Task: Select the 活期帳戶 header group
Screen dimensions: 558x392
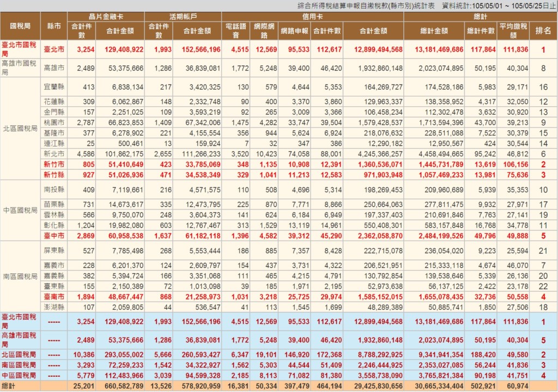Action: click(x=183, y=16)
